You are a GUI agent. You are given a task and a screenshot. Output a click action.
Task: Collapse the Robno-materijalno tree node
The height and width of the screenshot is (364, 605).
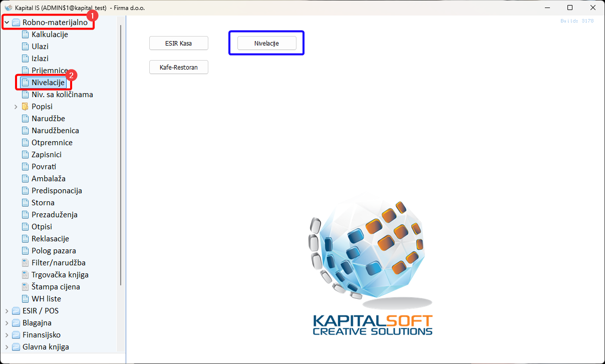(7, 23)
